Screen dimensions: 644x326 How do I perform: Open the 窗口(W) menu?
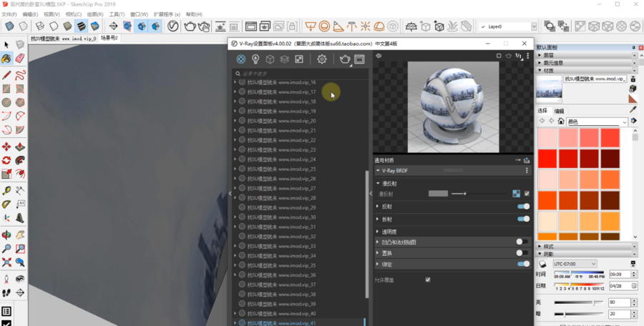coord(139,14)
